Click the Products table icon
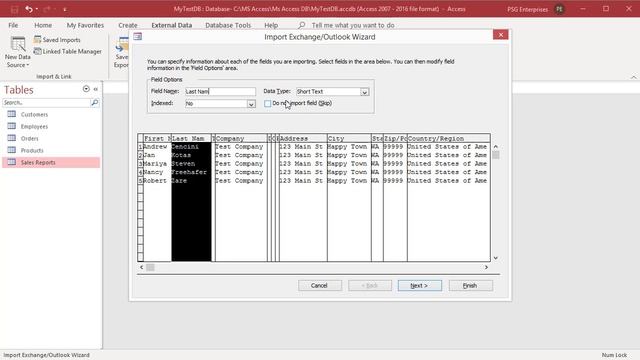The height and width of the screenshot is (360, 640). [x=12, y=150]
